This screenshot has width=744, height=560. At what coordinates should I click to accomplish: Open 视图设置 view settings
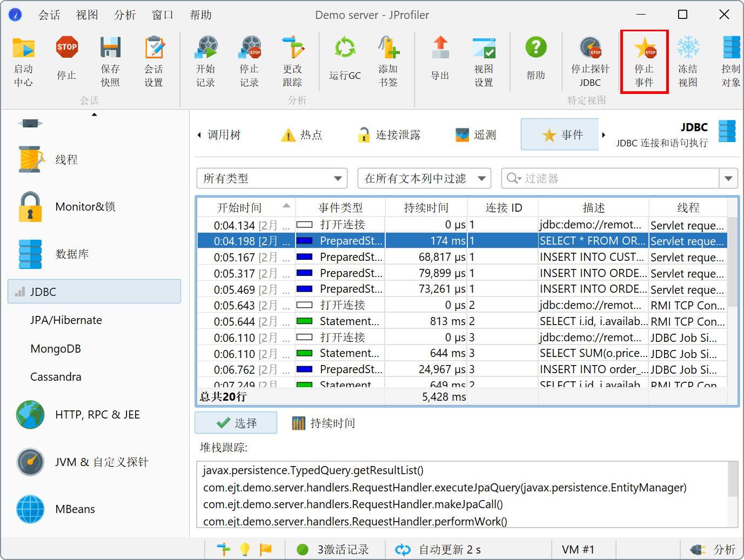[x=484, y=62]
